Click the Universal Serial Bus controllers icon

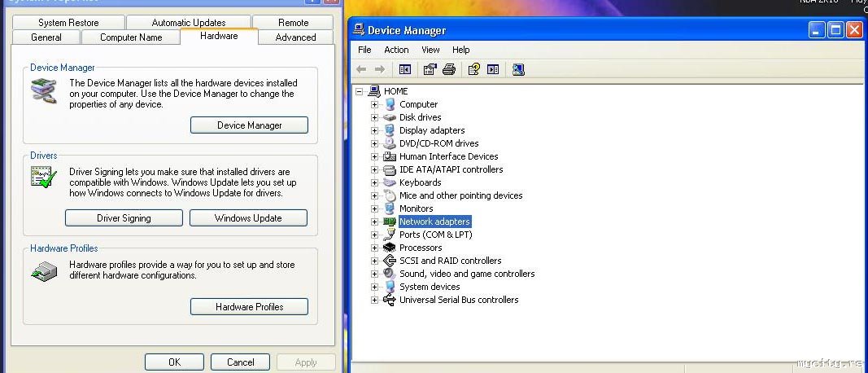(x=390, y=300)
